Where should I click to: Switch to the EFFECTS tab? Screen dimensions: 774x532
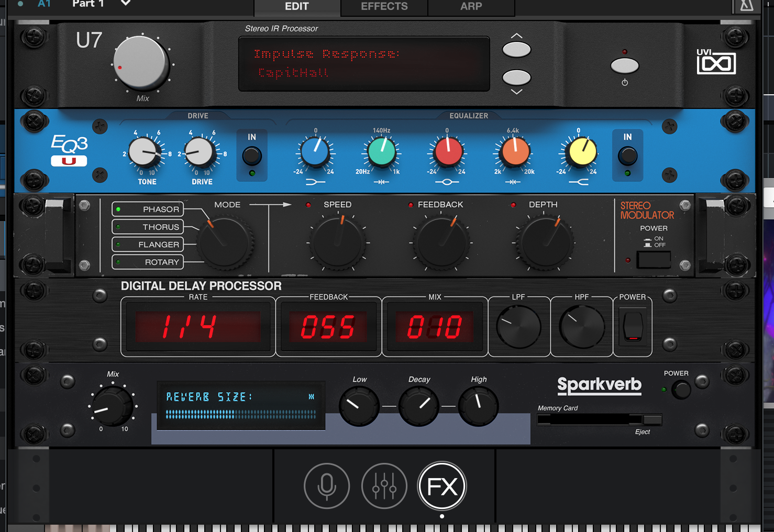pyautogui.click(x=383, y=7)
